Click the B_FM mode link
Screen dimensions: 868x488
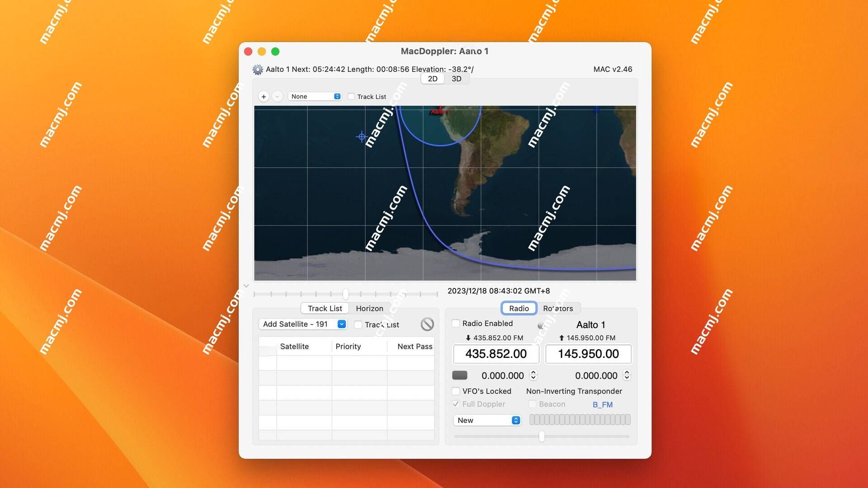[603, 404]
